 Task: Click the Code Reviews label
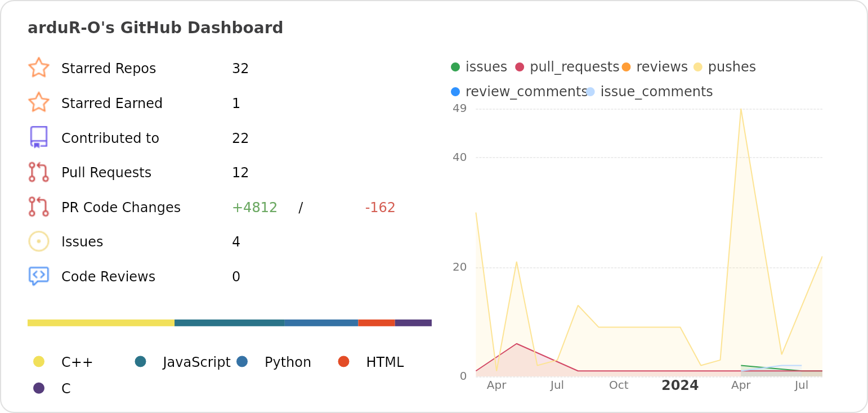108,277
